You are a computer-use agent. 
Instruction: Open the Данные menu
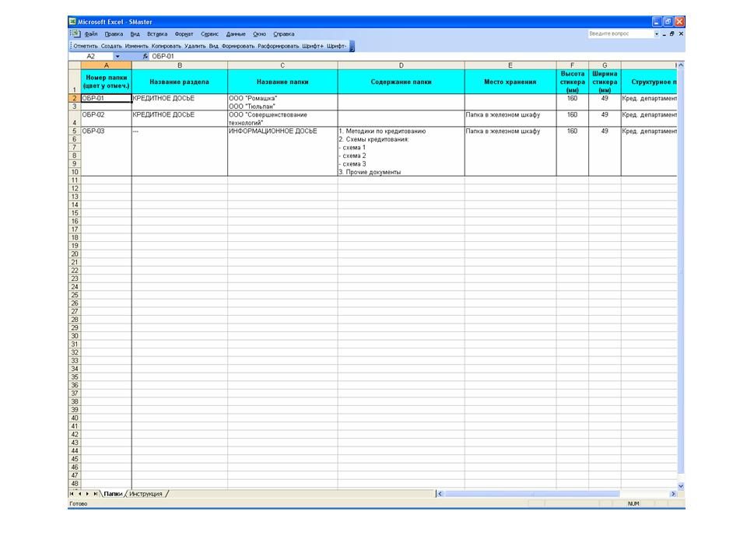pyautogui.click(x=236, y=34)
